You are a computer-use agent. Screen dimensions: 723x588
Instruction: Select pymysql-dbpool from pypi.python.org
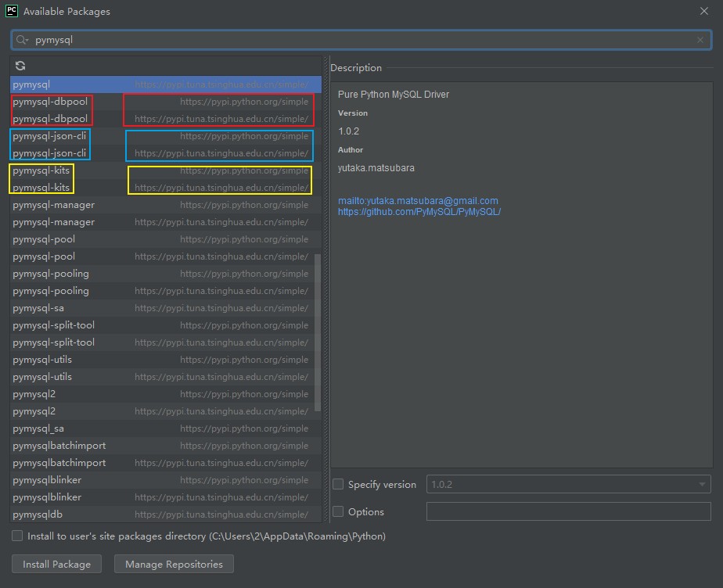(x=166, y=102)
